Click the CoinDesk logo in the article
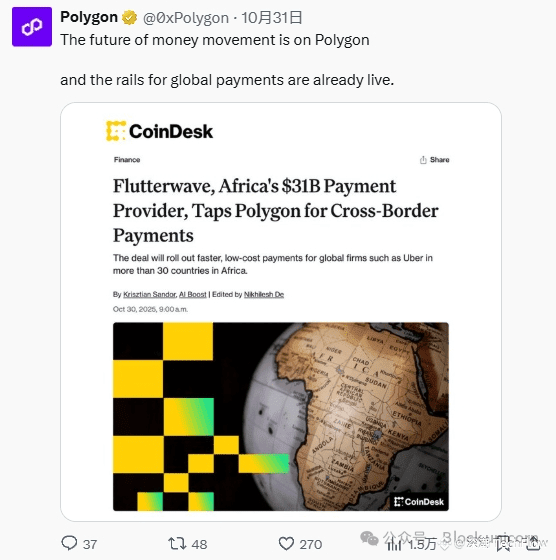Screen dimensions: 556x560 pyautogui.click(x=159, y=131)
